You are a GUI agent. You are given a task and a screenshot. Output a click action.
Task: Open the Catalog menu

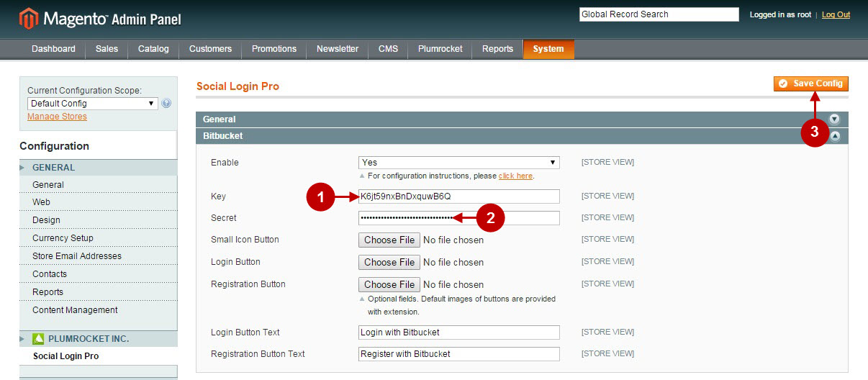153,49
